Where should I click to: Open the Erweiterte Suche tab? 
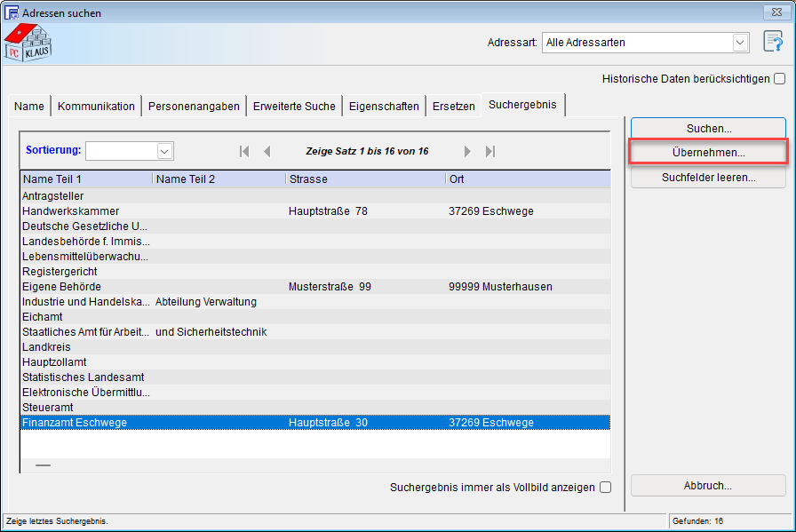[x=294, y=106]
